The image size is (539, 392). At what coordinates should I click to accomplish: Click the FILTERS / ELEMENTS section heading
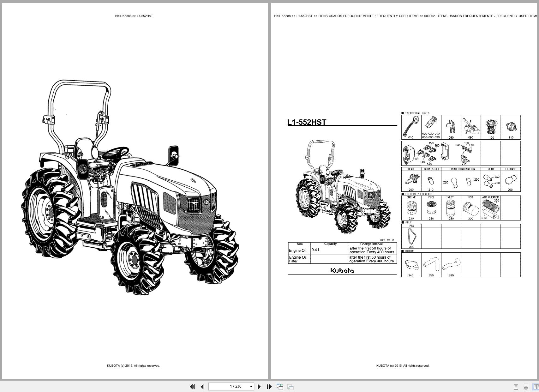point(419,194)
